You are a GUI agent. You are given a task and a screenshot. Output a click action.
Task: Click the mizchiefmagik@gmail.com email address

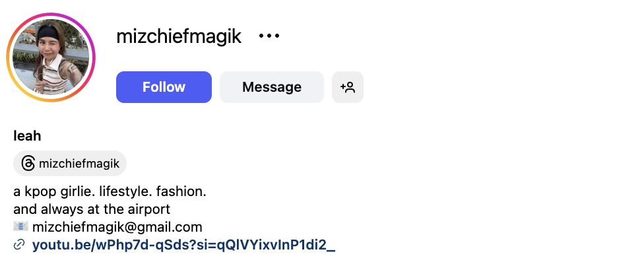click(117, 228)
